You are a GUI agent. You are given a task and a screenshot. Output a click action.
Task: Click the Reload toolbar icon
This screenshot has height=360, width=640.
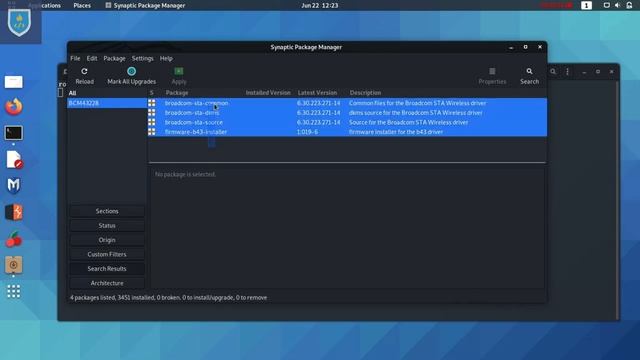coord(84,71)
